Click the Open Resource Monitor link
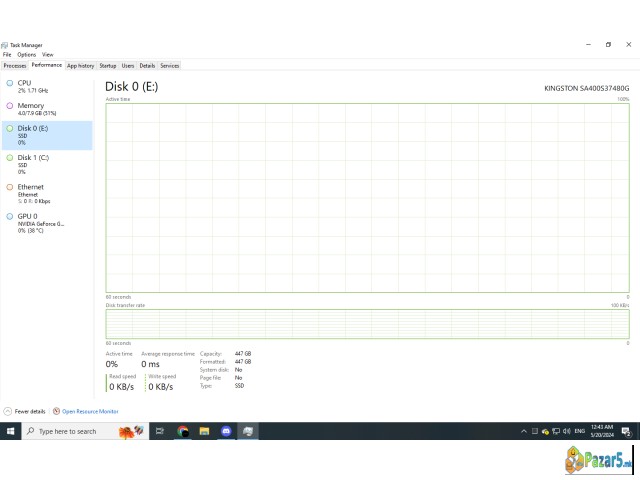This screenshot has width=640, height=480. 90,411
